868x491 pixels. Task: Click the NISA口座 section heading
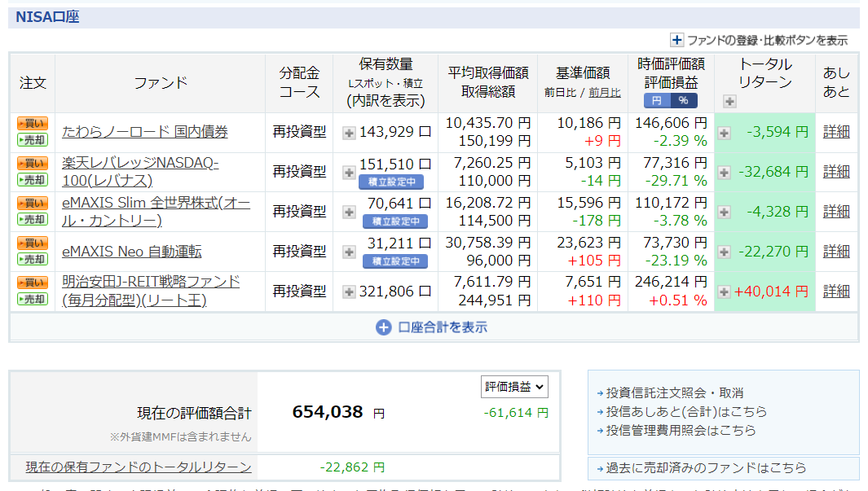pos(47,17)
